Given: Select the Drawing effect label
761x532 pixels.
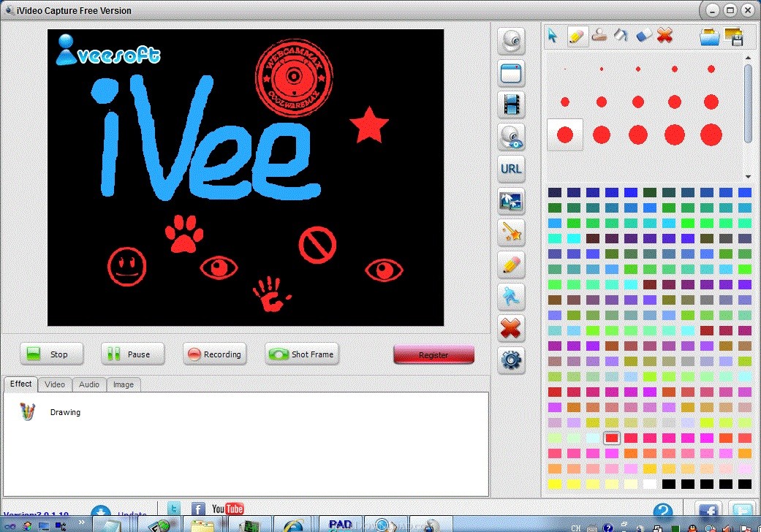Looking at the screenshot, I should 66,412.
